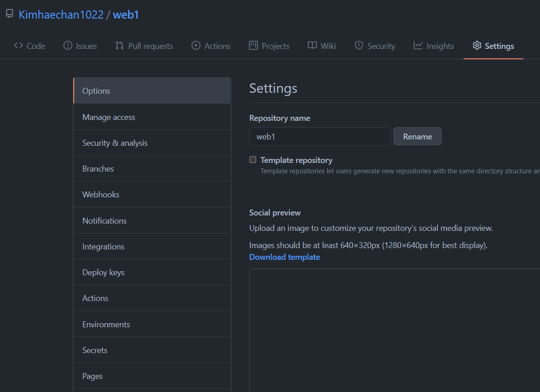Click the Repository name input field
This screenshot has width=540, height=392.
(320, 136)
